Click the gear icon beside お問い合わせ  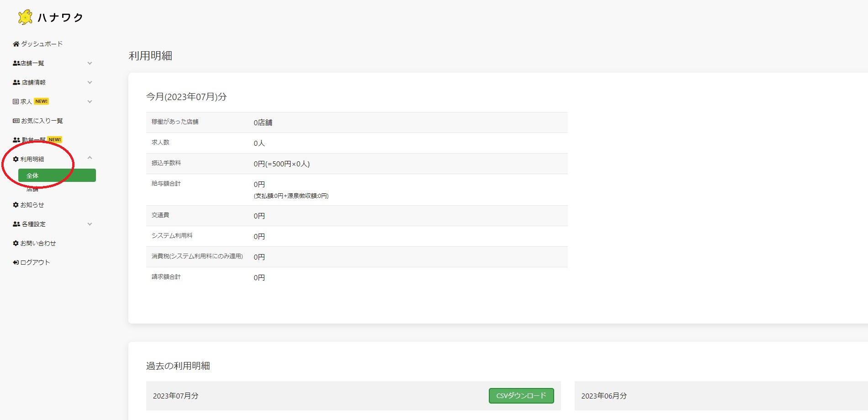pos(16,243)
